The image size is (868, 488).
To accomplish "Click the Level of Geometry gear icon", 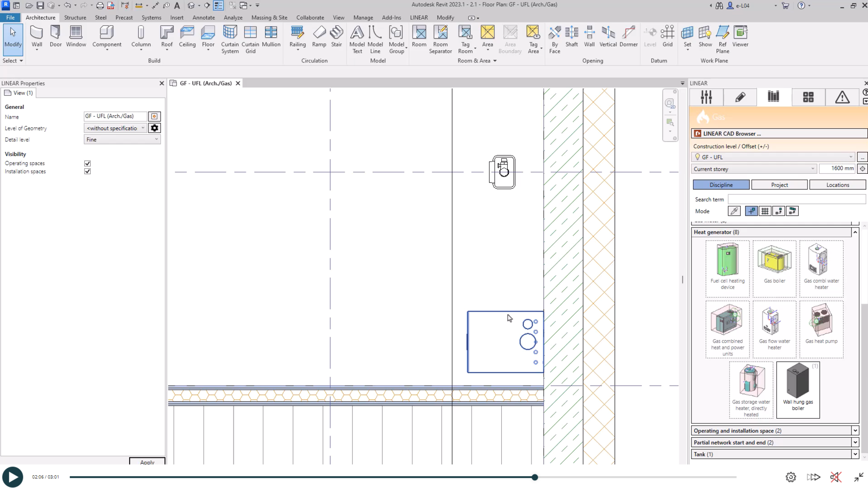I will (x=155, y=128).
